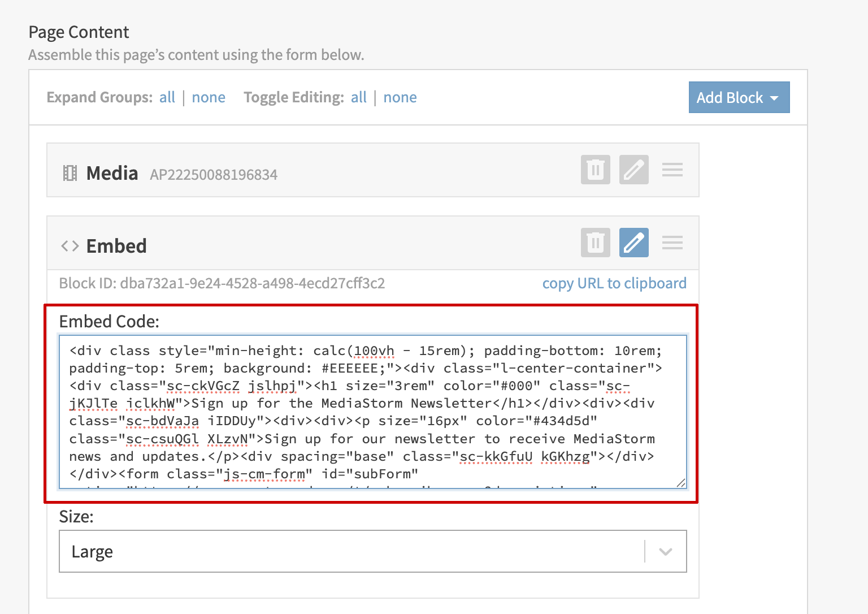Click the Embed block drag handle
Viewport: 868px width, 614px height.
coord(672,243)
